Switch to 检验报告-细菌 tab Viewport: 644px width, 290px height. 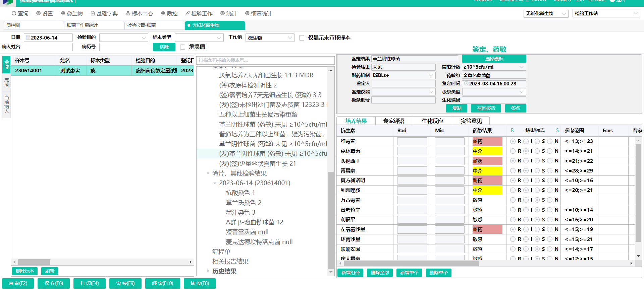coord(154,25)
